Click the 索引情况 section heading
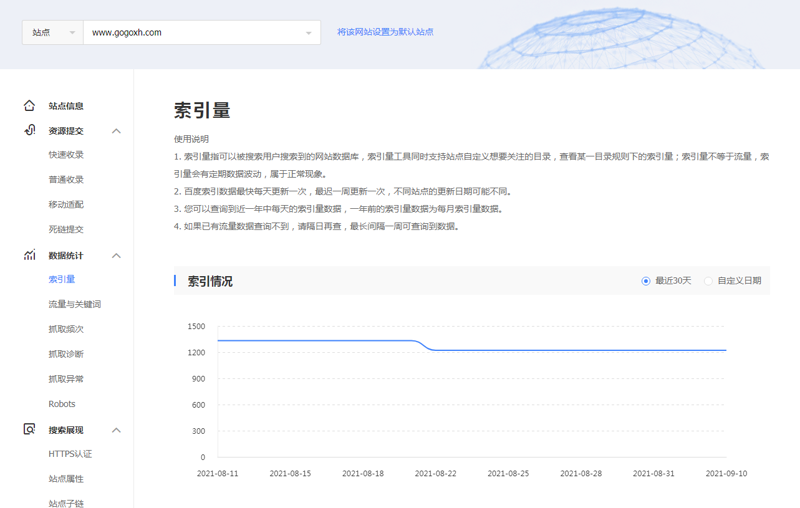 [210, 281]
